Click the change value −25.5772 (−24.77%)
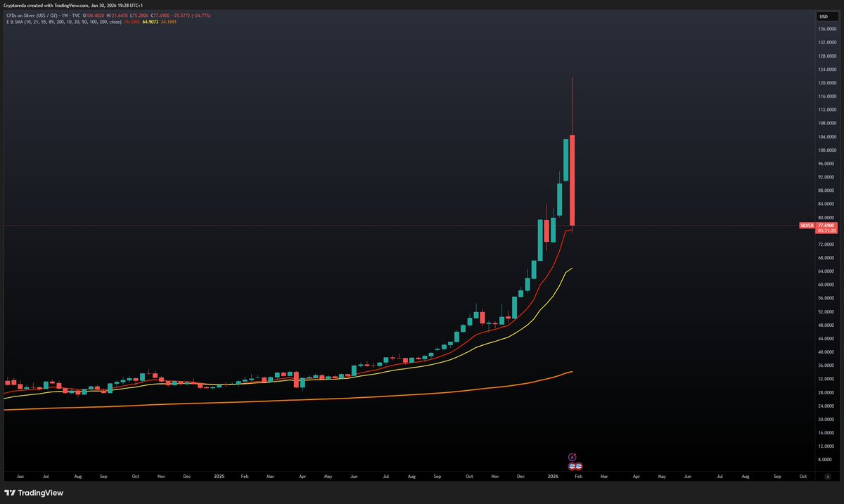This screenshot has width=844, height=504. (x=190, y=15)
